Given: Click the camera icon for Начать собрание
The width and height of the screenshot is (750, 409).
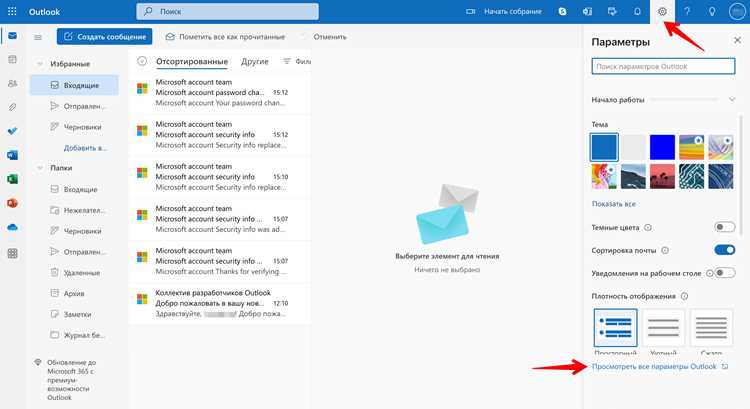Looking at the screenshot, I should point(471,11).
